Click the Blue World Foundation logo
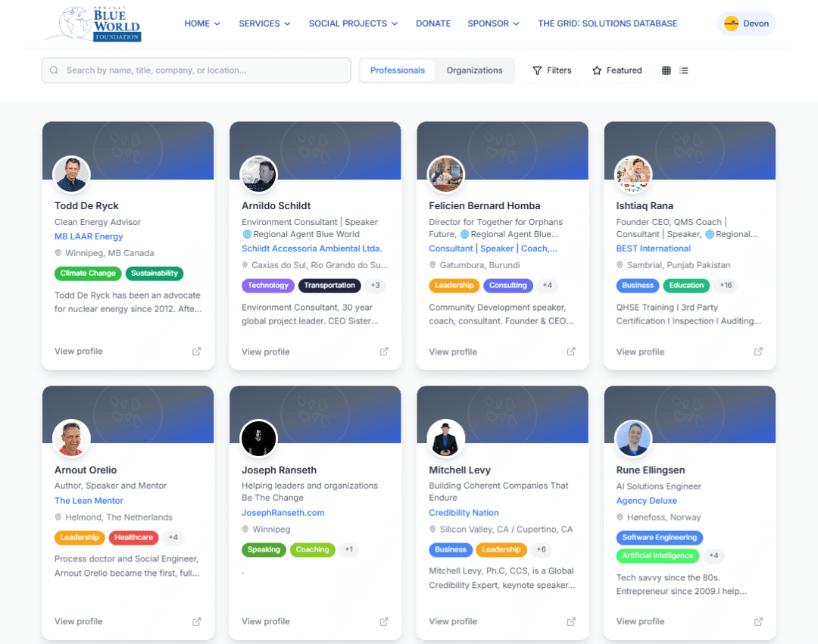This screenshot has width=818, height=644. pos(94,23)
